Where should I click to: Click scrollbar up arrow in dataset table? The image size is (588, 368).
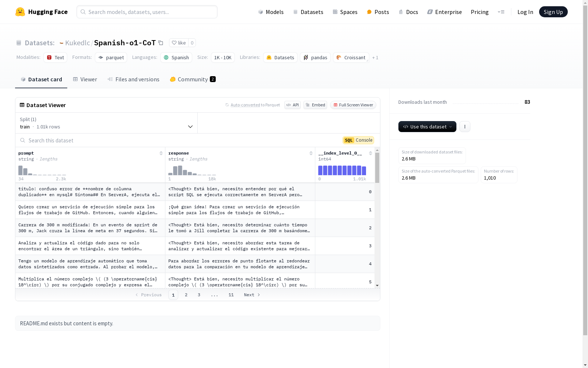(377, 150)
